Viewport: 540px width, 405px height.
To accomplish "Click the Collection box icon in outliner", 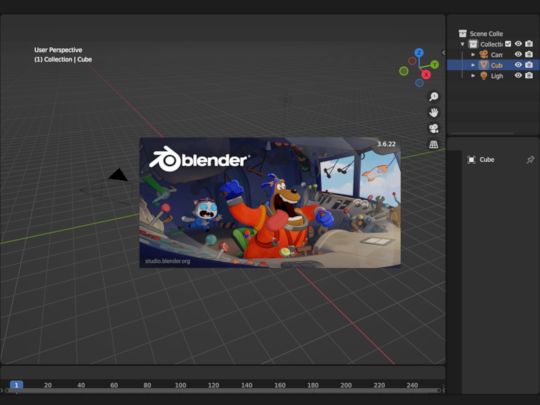I will 473,44.
